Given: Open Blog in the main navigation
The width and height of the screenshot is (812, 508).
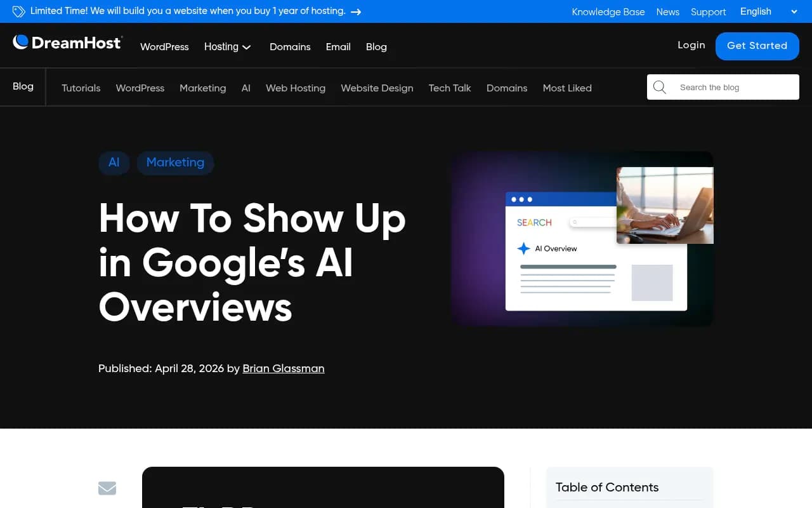Looking at the screenshot, I should pos(376,47).
